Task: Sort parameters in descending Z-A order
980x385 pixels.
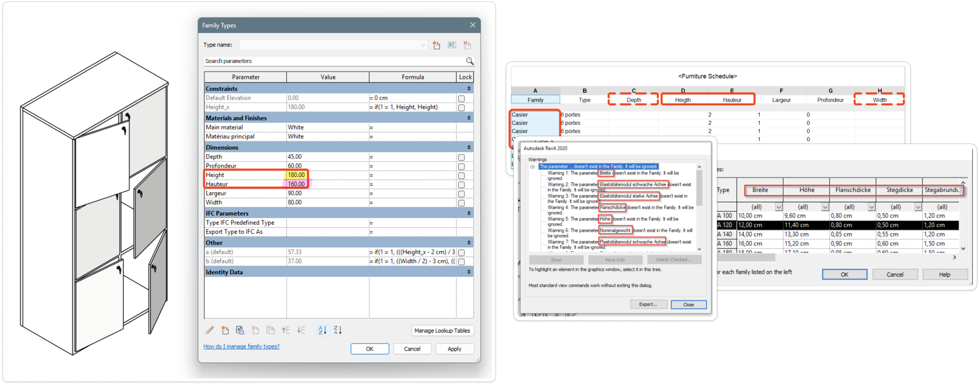Action: 338,330
